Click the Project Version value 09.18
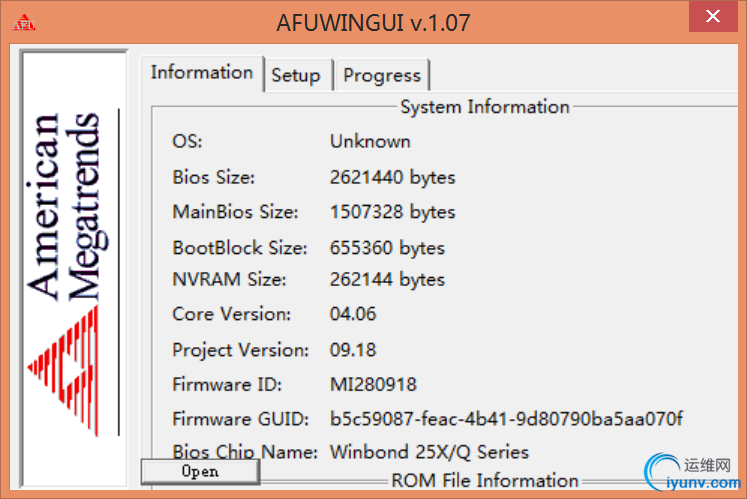The width and height of the screenshot is (747, 499). (x=353, y=350)
